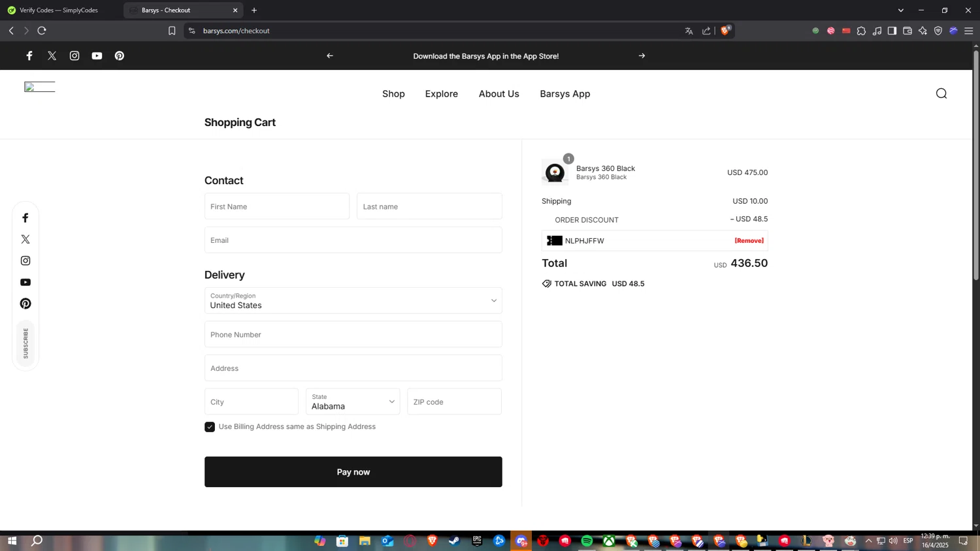This screenshot has height=551, width=980.
Task: Click the page vertical scrollbar
Action: (x=976, y=165)
